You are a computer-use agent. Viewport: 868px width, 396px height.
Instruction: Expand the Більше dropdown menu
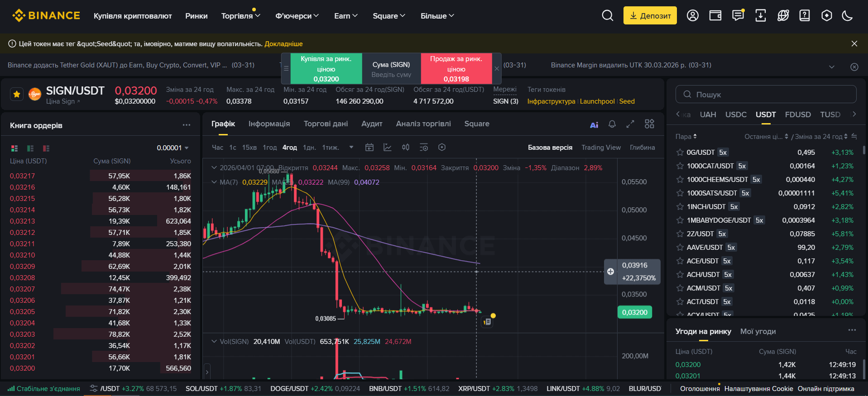pos(437,16)
